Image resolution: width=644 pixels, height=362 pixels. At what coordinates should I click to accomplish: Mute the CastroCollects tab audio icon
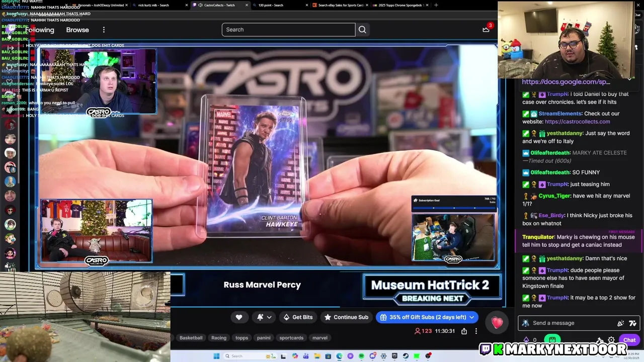pos(200,5)
